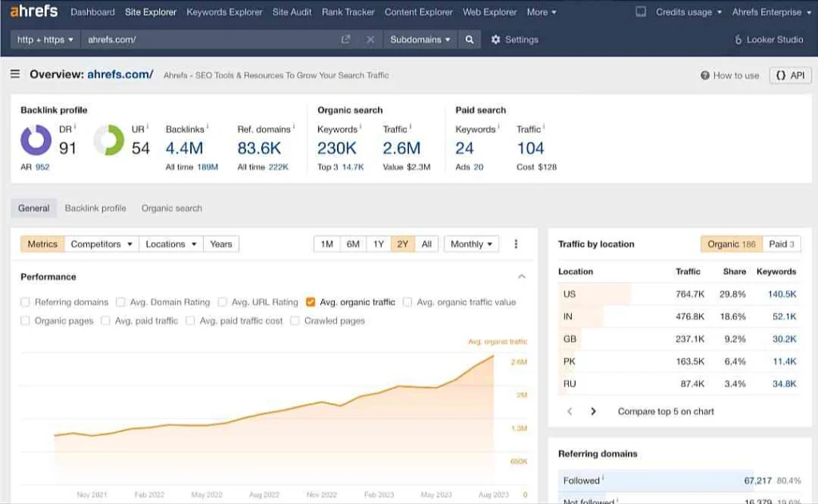Set chart range to 6M
The image size is (818, 504).
[353, 244]
